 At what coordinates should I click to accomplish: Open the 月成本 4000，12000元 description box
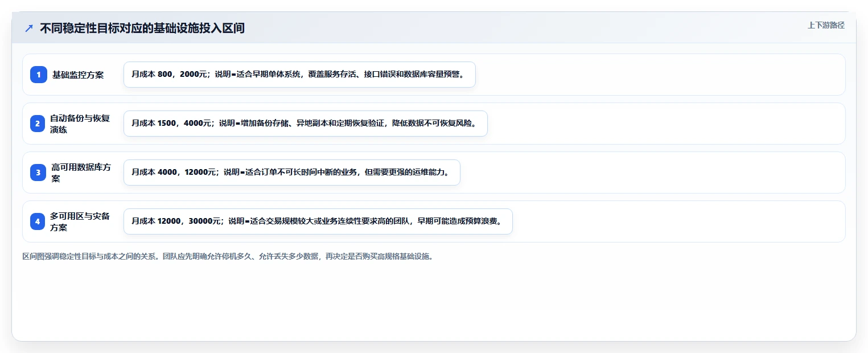[x=292, y=173]
